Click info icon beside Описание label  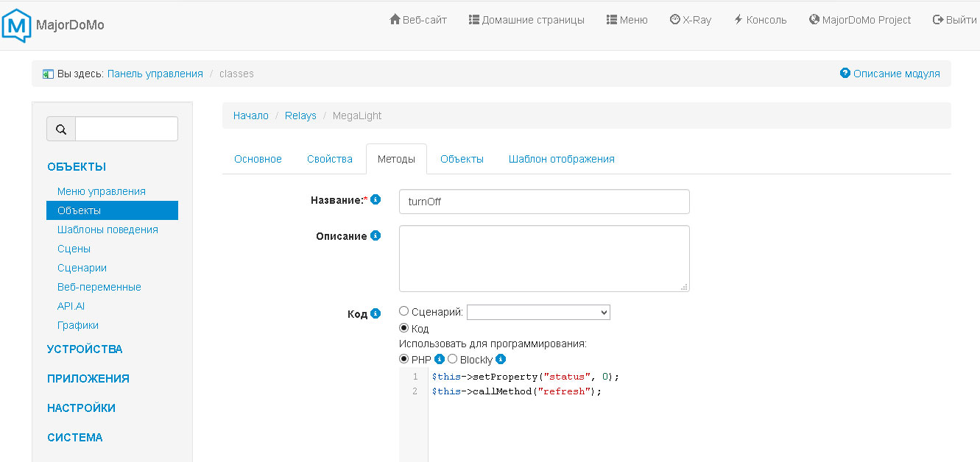pyautogui.click(x=376, y=236)
